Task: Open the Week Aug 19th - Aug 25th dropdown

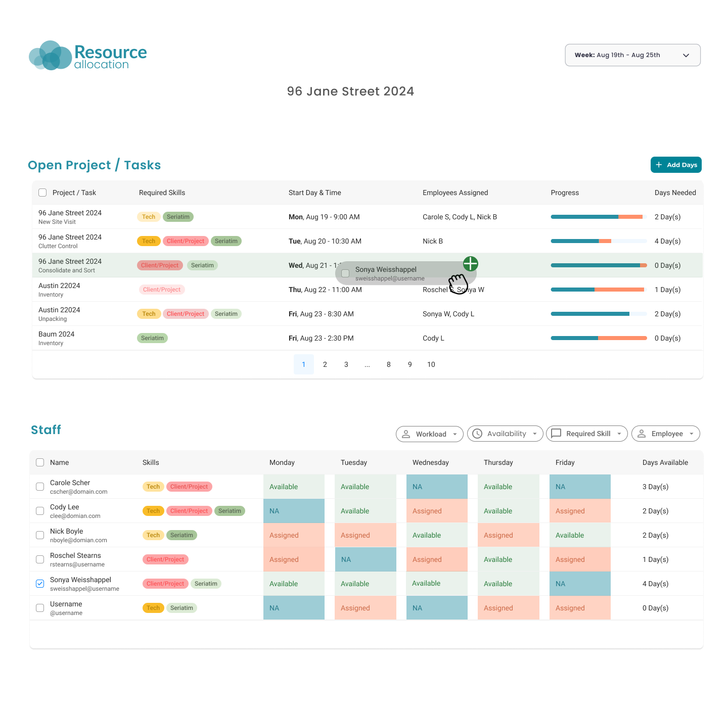Action: click(632, 55)
